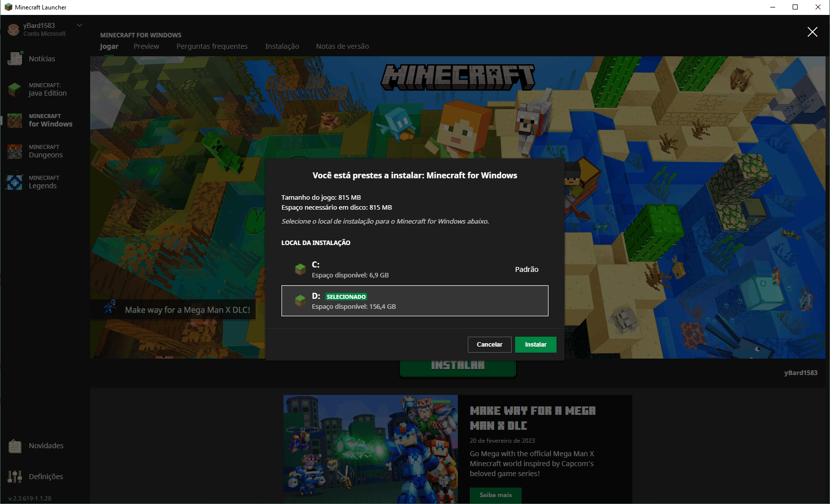Open the Instalação tab

pos(282,46)
